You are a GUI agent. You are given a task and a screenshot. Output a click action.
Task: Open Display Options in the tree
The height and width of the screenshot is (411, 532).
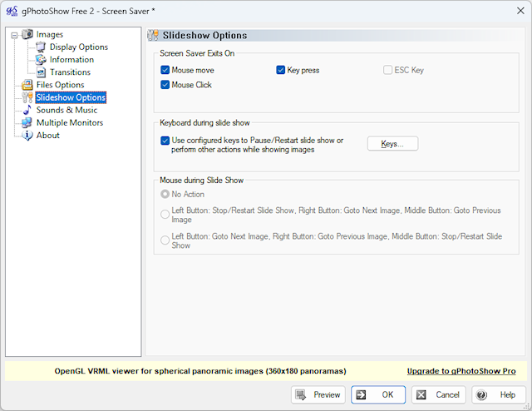coord(79,47)
